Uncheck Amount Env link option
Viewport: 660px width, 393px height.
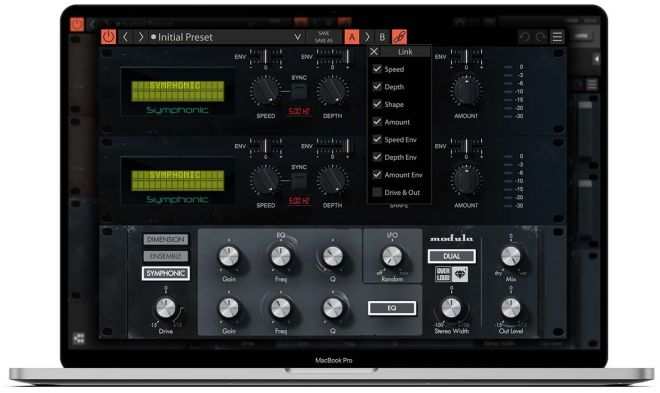pos(377,175)
